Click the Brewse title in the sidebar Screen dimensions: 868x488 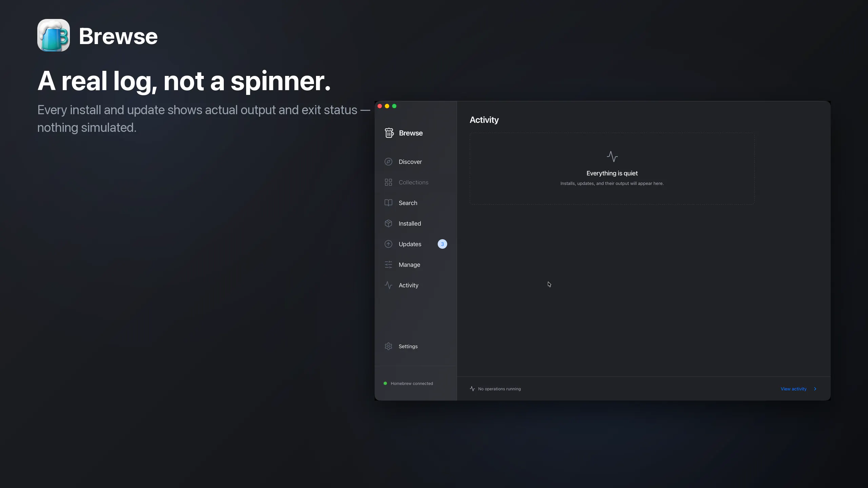point(411,133)
